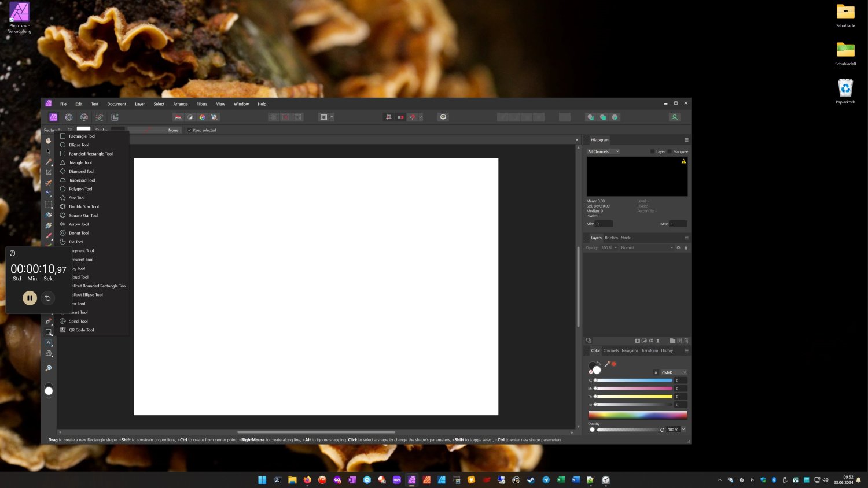868x488 pixels.
Task: Activate the Crop tool in toolbar
Action: pos(49,172)
